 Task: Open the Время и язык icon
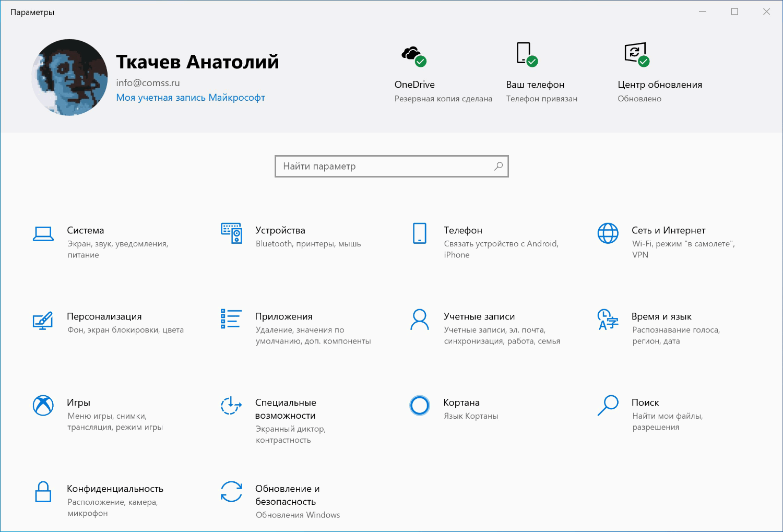point(608,320)
